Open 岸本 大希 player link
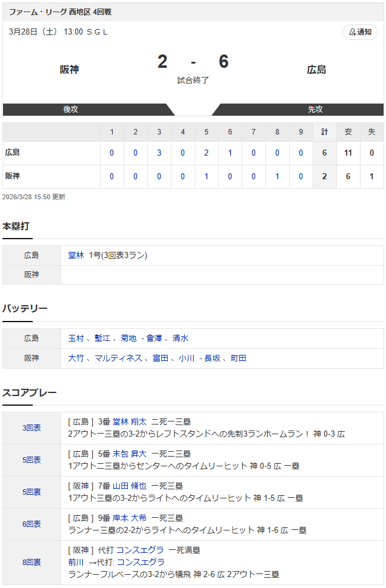This screenshot has width=386, height=588. point(130,518)
